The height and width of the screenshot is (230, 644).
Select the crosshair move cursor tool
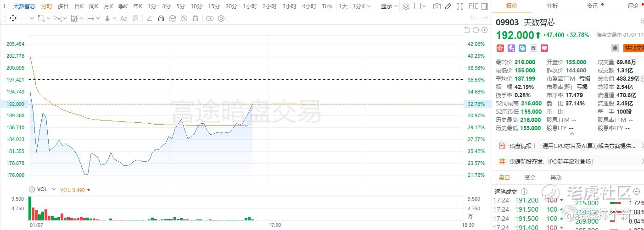point(13,18)
